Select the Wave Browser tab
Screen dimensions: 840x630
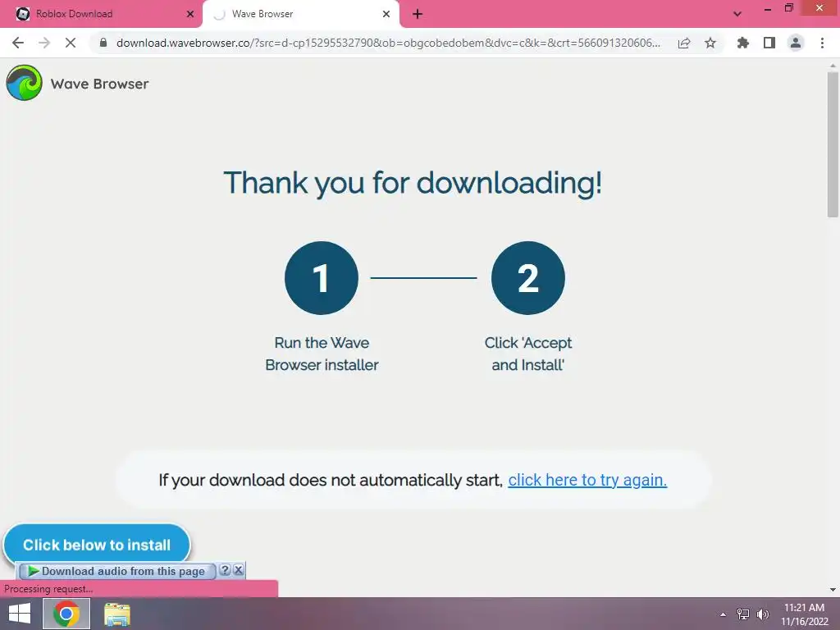(300, 14)
